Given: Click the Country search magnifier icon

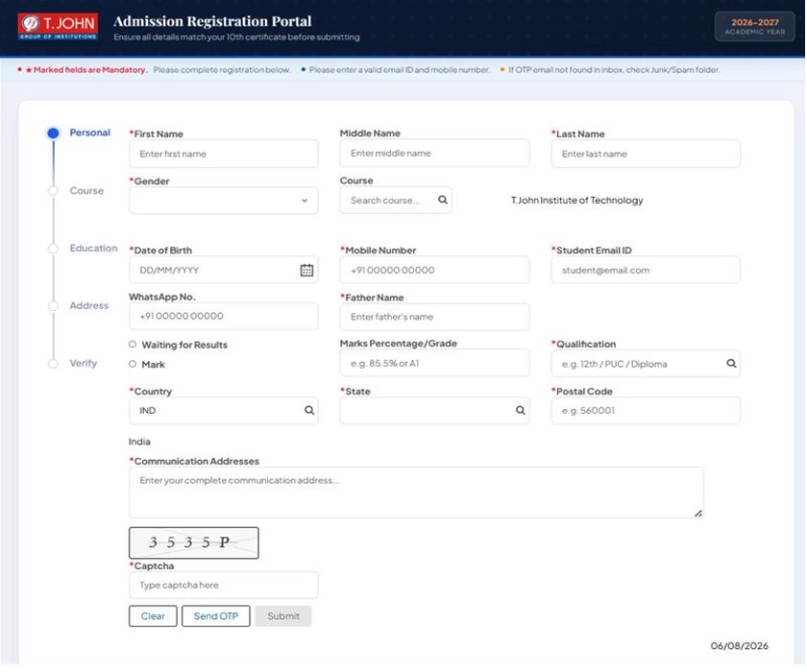Looking at the screenshot, I should (309, 410).
